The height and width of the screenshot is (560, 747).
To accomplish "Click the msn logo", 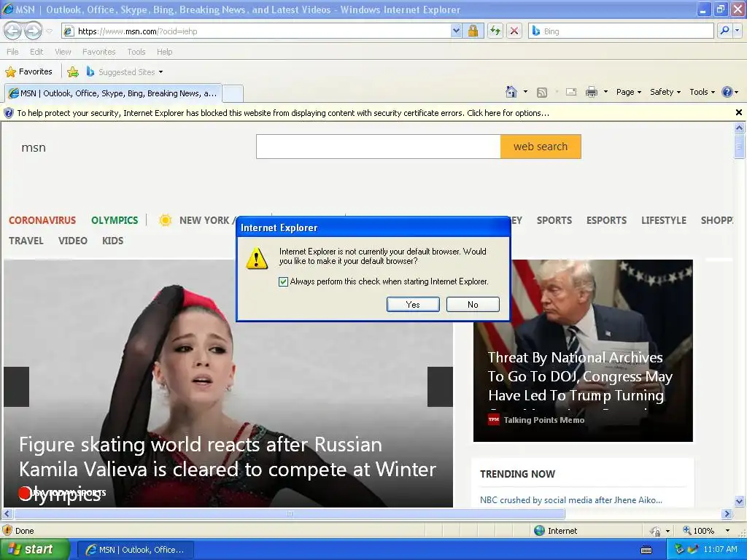I will 34,147.
